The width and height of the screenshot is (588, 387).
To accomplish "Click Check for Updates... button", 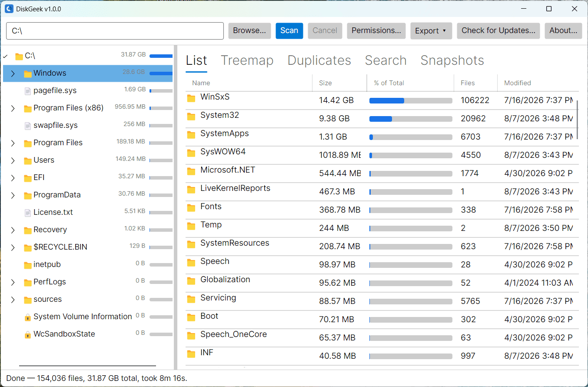I will (x=498, y=30).
